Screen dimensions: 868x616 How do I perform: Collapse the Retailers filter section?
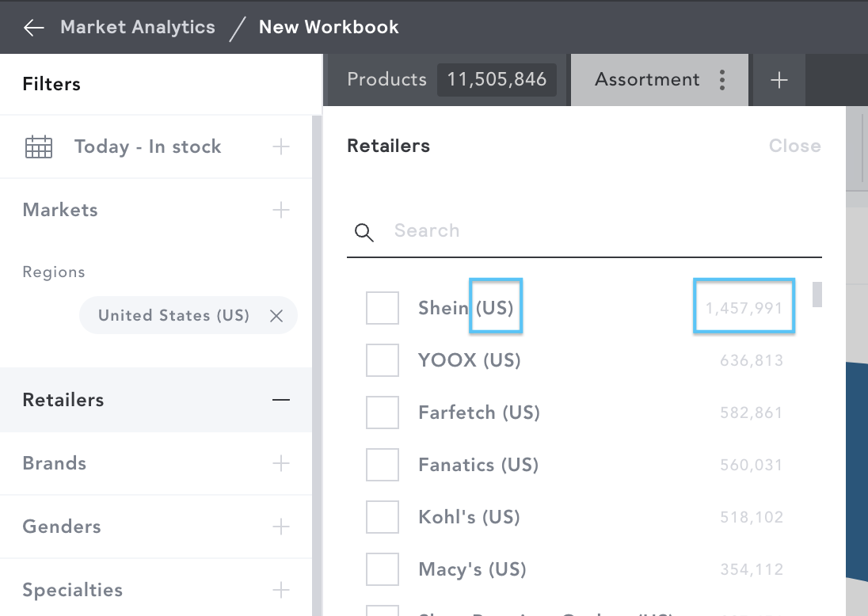pyautogui.click(x=281, y=400)
